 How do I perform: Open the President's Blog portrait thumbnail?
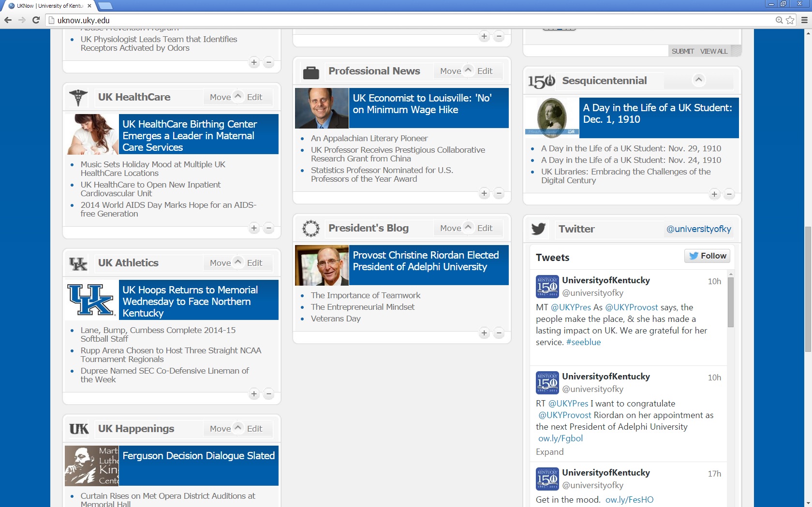tap(322, 265)
